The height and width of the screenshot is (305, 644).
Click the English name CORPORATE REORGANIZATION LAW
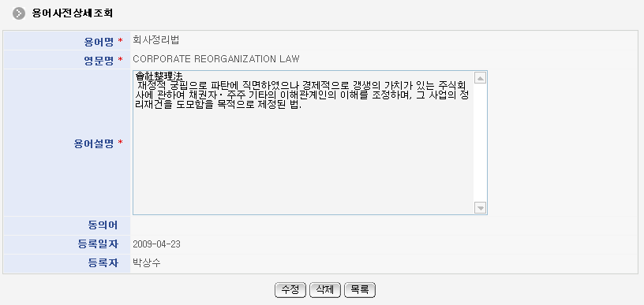(x=216, y=59)
